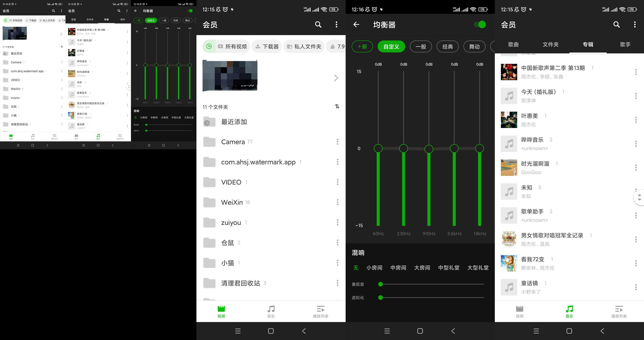Tap back arrow on large equalizer screen
Screen dimensions: 644x340
tap(356, 25)
